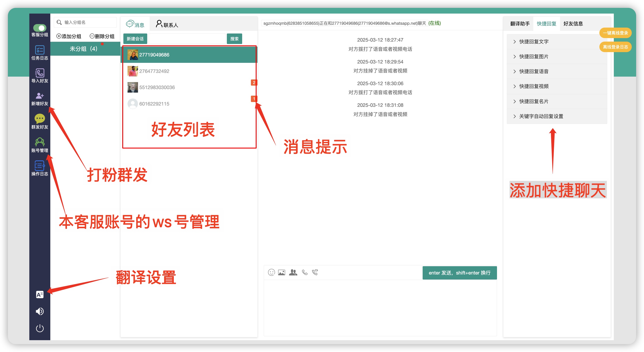Select the 未分组 (4) group
This screenshot has height=352, width=644.
click(84, 49)
